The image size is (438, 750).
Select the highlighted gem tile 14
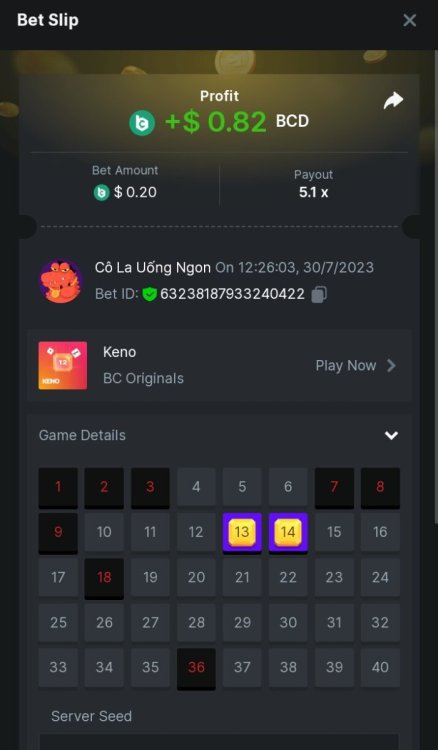tap(288, 533)
